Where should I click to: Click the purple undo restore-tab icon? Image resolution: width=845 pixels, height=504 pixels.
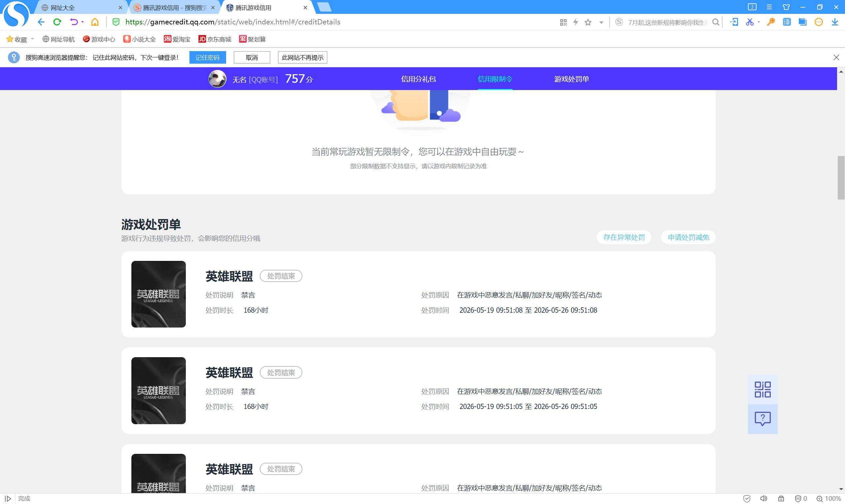click(x=74, y=22)
